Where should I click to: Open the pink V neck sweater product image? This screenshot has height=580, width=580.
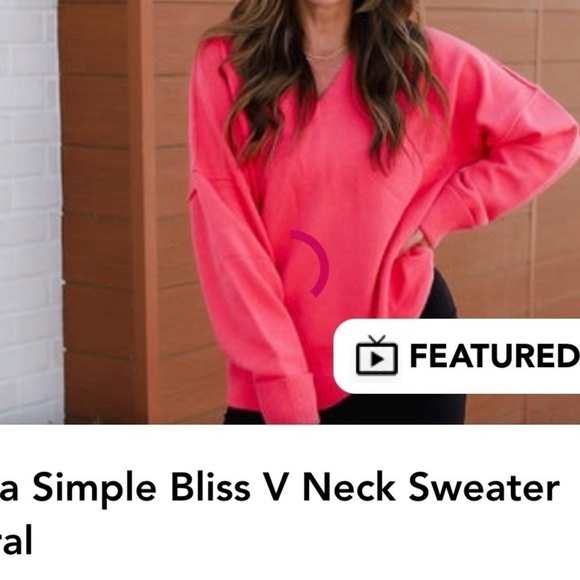pos(290,212)
